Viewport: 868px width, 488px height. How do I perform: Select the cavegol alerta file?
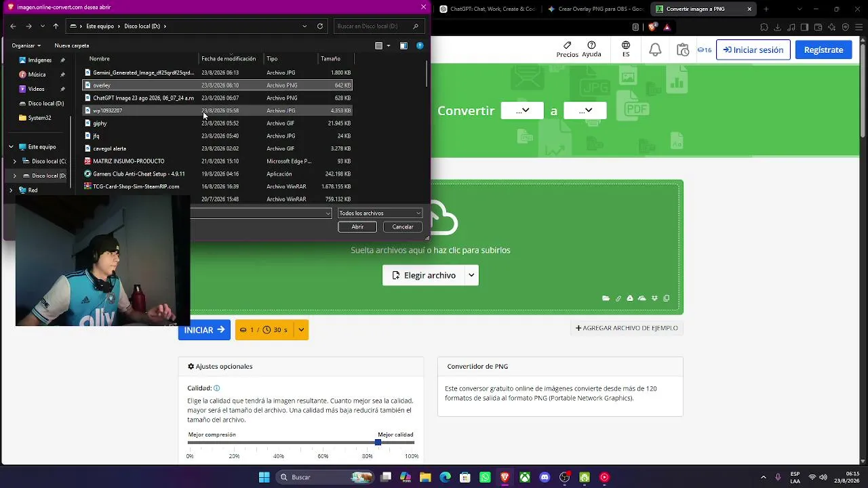point(217,148)
